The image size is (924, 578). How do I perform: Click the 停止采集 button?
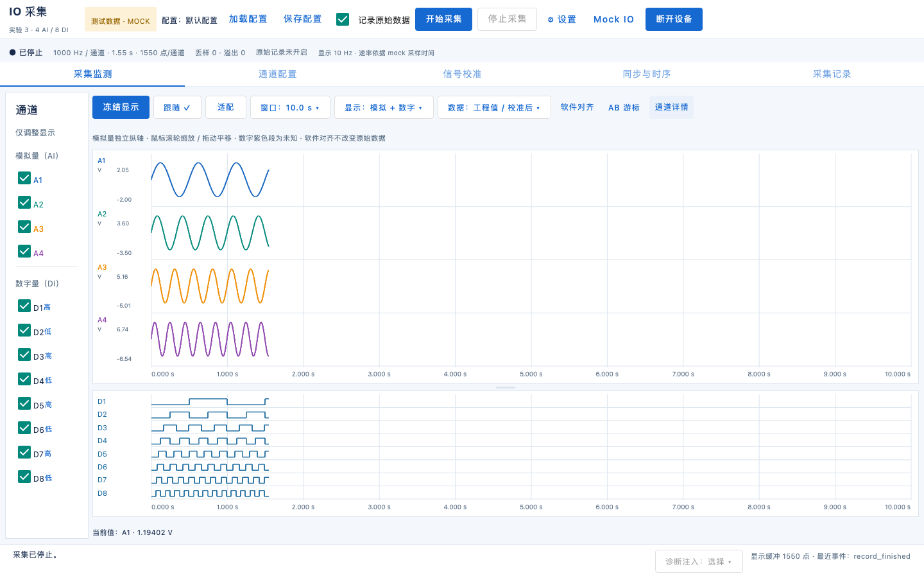click(507, 19)
